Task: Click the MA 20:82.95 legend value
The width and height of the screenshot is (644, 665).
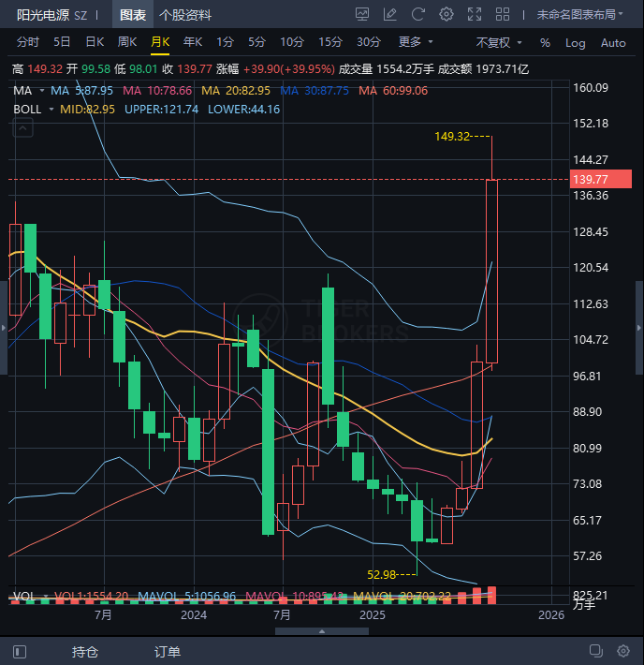Action: click(236, 91)
